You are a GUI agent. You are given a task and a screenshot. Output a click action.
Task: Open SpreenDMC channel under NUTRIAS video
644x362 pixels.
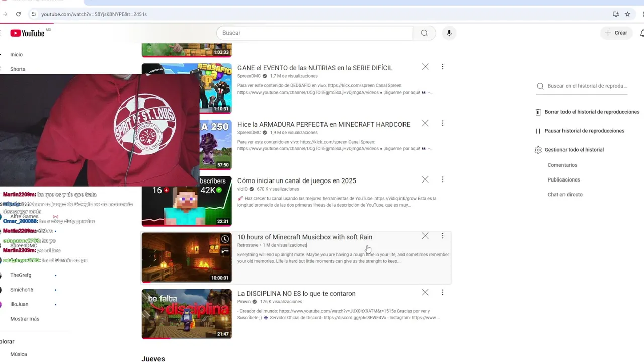[249, 76]
